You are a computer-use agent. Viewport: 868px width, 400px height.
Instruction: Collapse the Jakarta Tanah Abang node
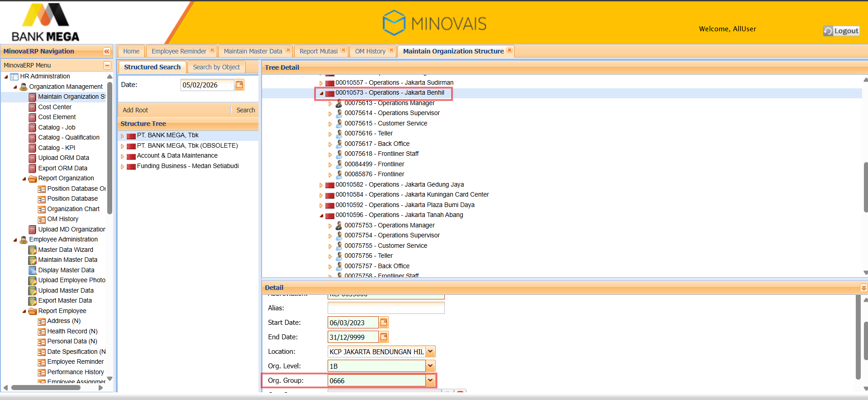click(321, 216)
